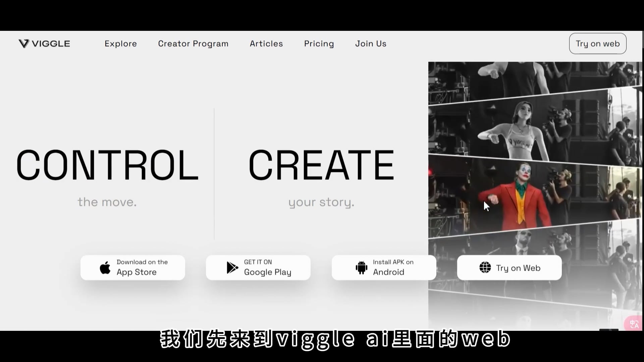This screenshot has height=362, width=644.
Task: Open the Explore page
Action: 121,44
